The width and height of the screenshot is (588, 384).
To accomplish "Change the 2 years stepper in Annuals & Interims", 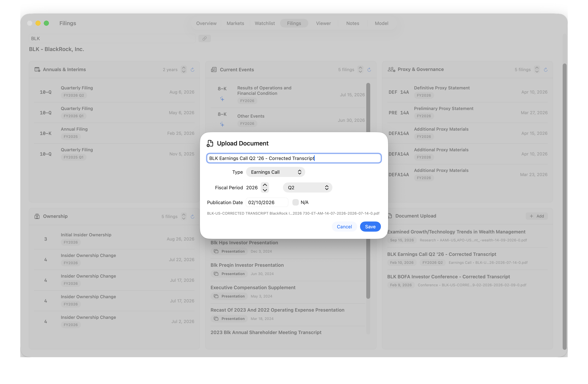I will coord(184,70).
